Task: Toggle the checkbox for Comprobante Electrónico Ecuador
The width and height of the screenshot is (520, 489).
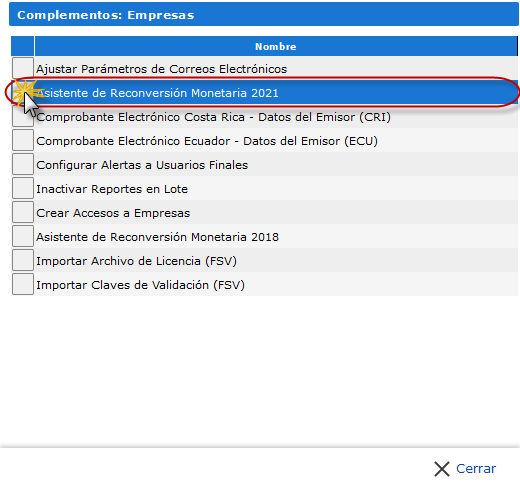Action: coord(23,140)
